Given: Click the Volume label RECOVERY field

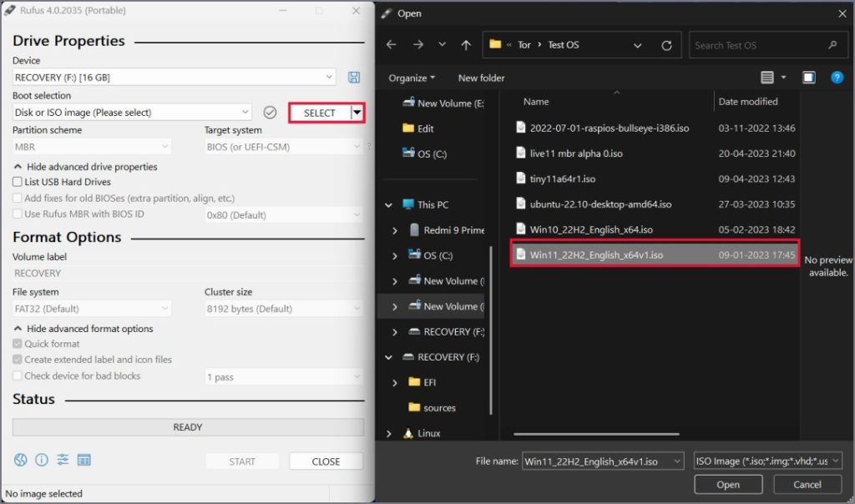Looking at the screenshot, I should (188, 273).
